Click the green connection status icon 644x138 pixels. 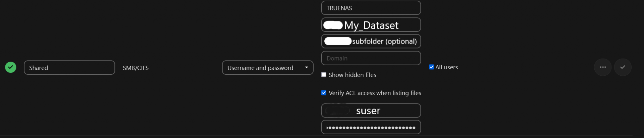coord(11,67)
